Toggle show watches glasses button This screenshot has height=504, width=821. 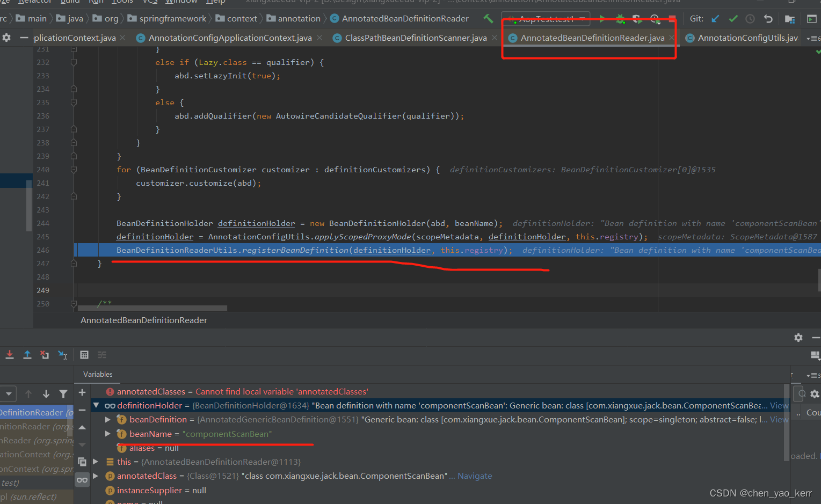coord(82,480)
